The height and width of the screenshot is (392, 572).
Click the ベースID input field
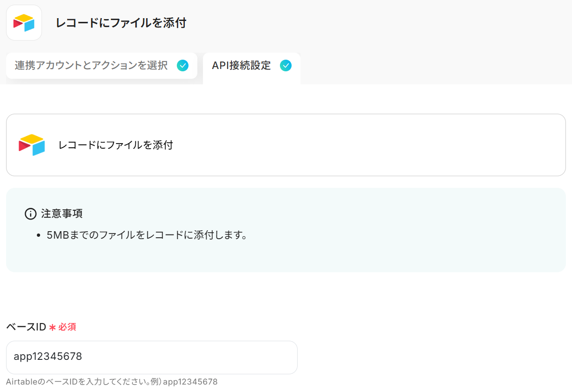[x=152, y=357]
